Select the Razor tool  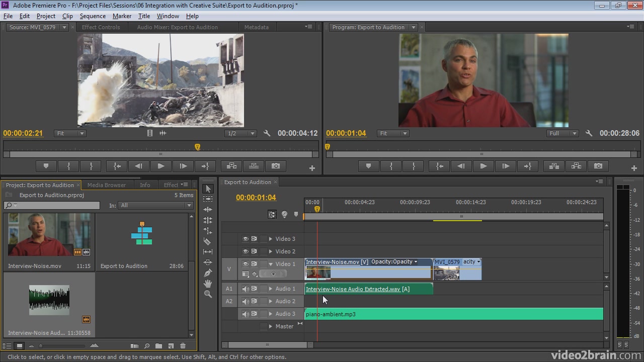208,241
